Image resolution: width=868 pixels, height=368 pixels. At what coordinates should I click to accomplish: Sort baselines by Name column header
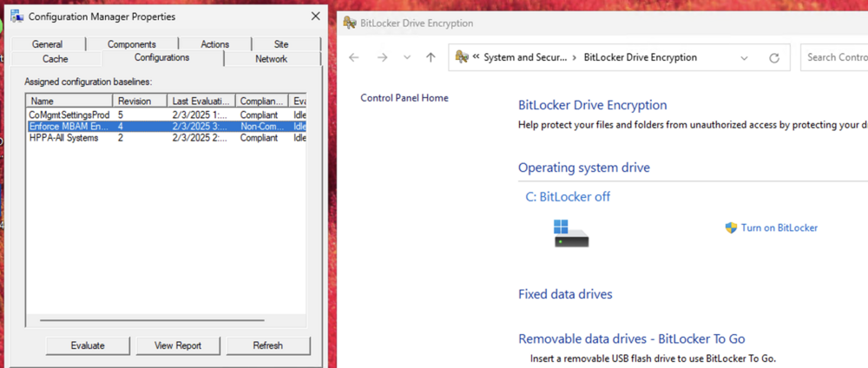point(69,101)
